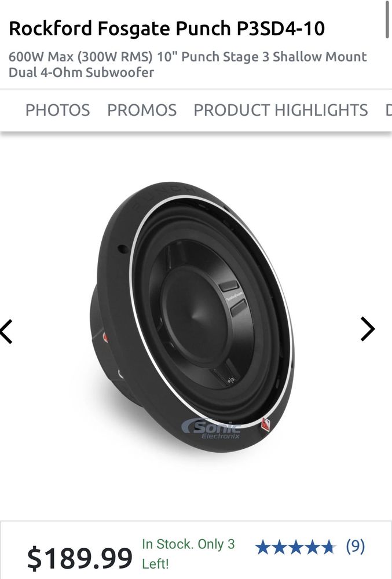Click the Sonic Electronix watermark logo
The width and height of the screenshot is (392, 579).
[x=211, y=430]
